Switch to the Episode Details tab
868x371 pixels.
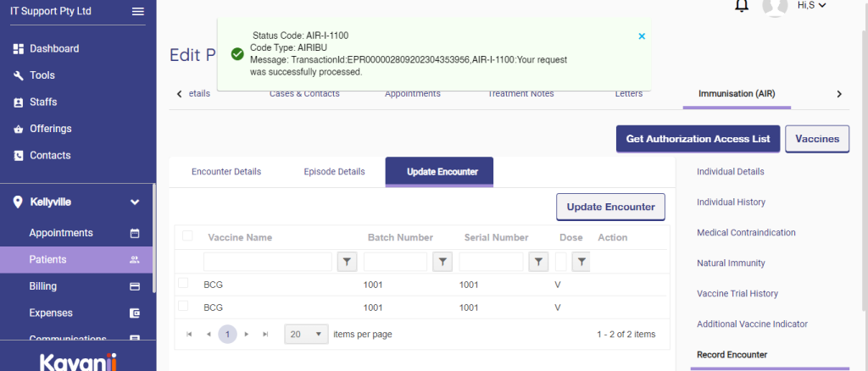pos(334,172)
